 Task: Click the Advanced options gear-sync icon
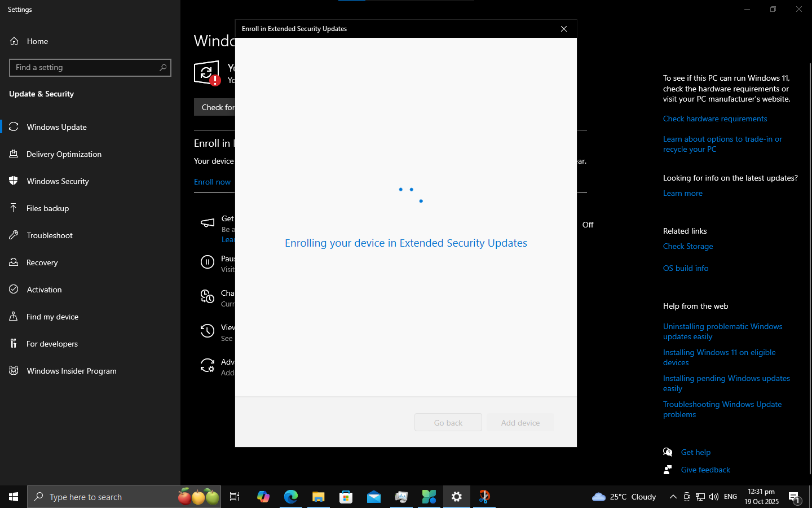point(208,366)
